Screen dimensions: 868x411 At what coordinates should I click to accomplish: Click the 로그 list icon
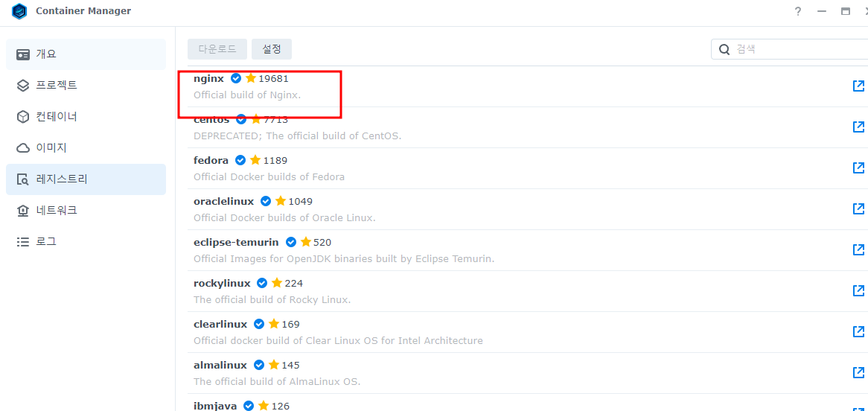[x=22, y=242]
